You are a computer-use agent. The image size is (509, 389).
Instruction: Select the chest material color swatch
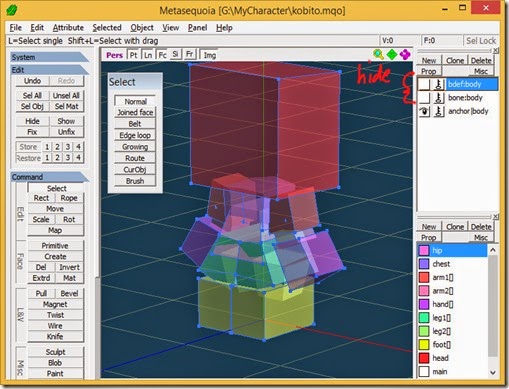[x=424, y=264]
